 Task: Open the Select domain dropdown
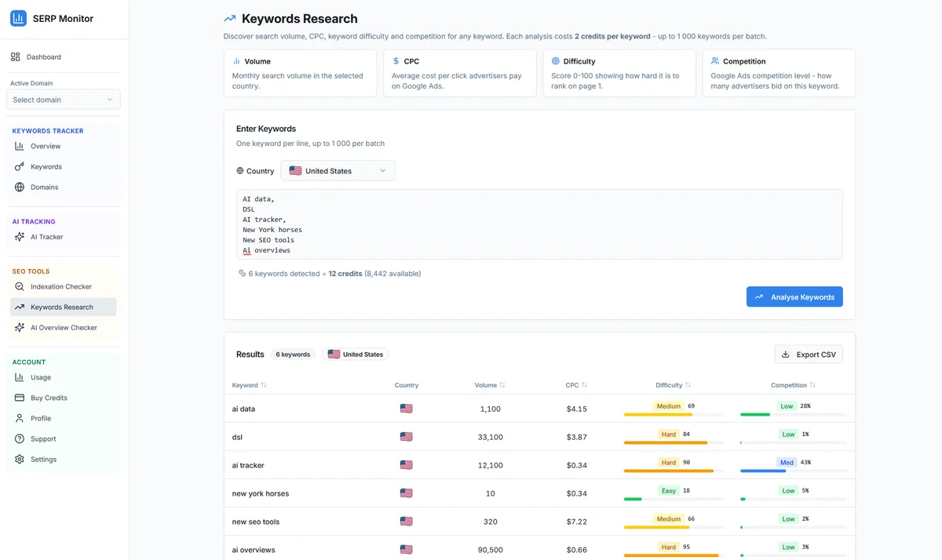tap(64, 100)
